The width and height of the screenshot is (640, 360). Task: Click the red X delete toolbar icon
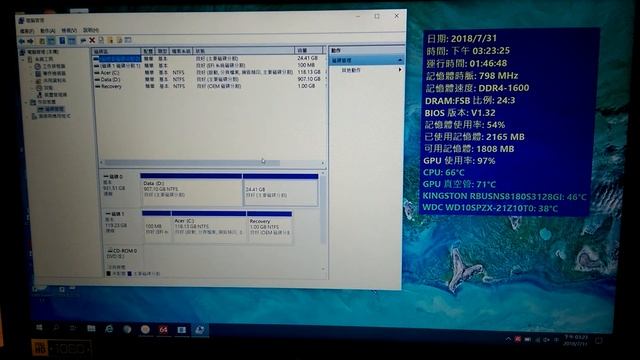pyautogui.click(x=92, y=40)
